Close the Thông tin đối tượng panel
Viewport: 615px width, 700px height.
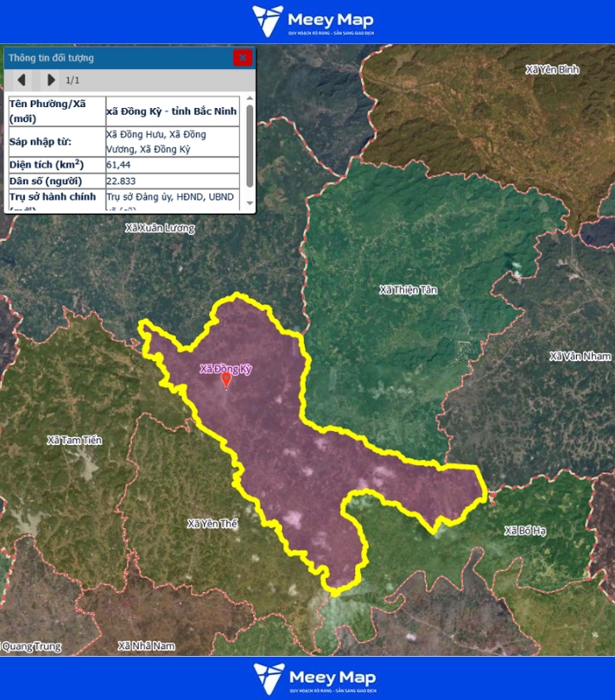click(243, 58)
